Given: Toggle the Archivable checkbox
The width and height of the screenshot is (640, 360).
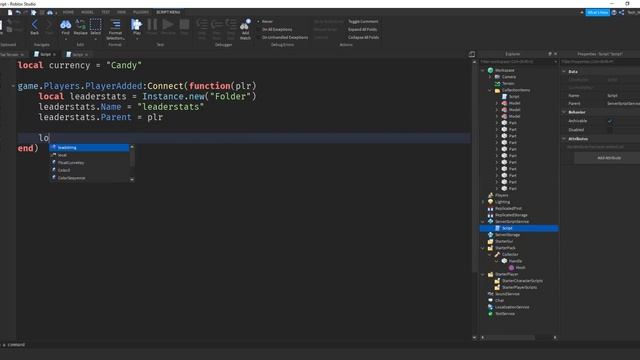Looking at the screenshot, I should 610,121.
